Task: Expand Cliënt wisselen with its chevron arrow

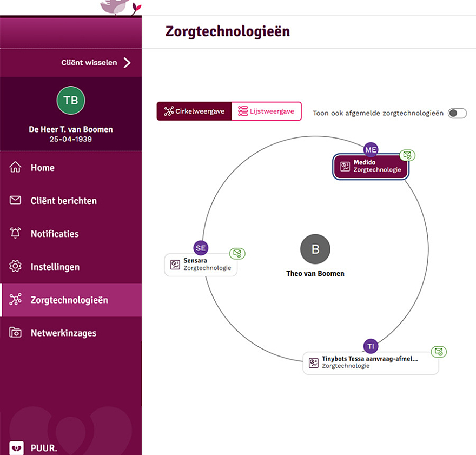Action: [x=128, y=62]
